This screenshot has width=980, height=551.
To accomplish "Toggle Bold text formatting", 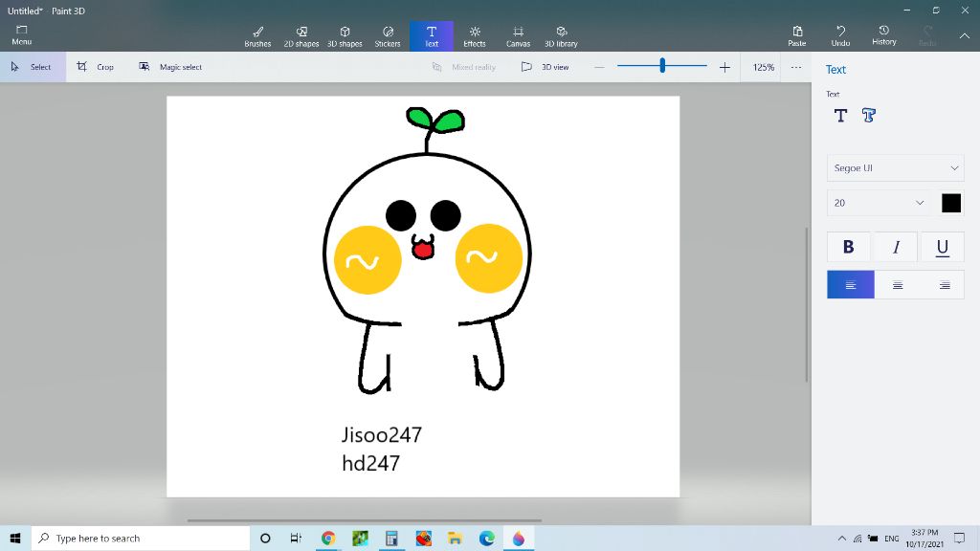I will tap(848, 247).
